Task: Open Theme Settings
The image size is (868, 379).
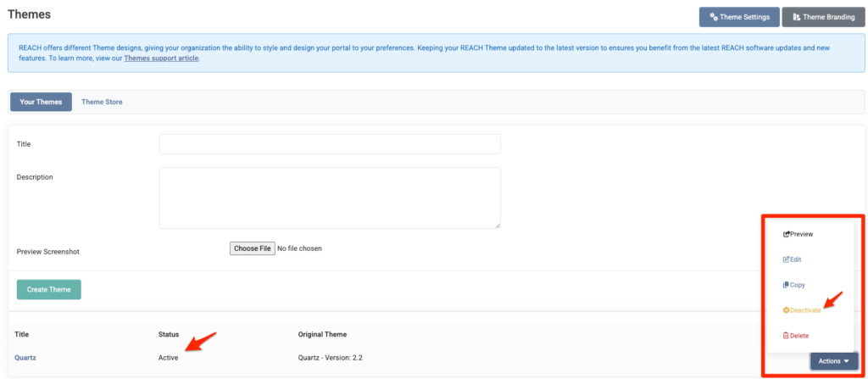Action: tap(739, 17)
